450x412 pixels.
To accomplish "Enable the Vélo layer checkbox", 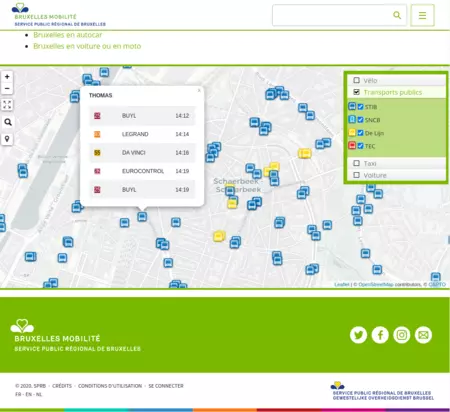I will click(356, 80).
